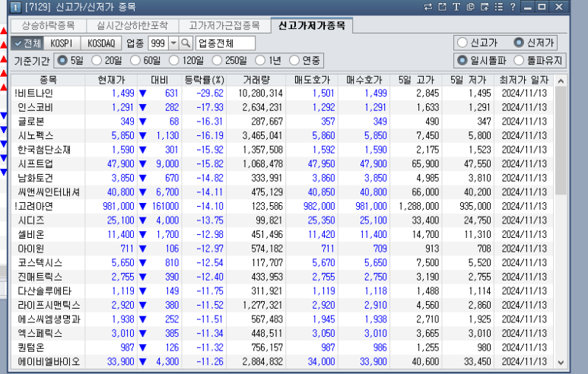Screen dimensions: 588x374
Task: Click the scroll up arrow of the stock list
Action: click(x=561, y=81)
